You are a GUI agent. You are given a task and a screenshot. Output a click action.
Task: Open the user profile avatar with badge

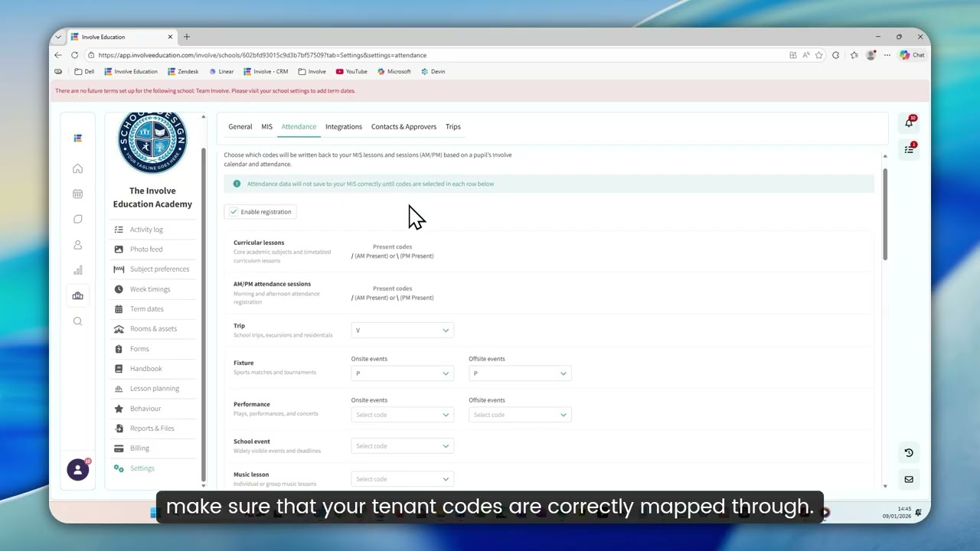(77, 469)
